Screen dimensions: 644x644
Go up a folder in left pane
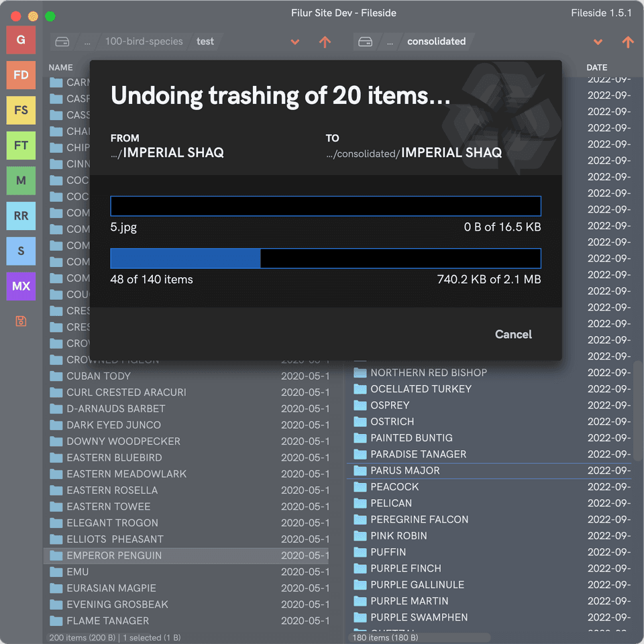pyautogui.click(x=325, y=42)
